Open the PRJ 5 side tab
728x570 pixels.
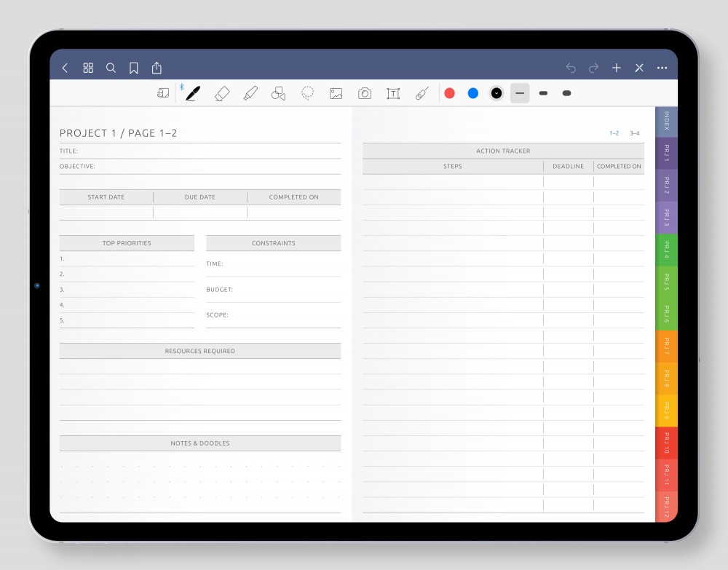[x=666, y=282]
